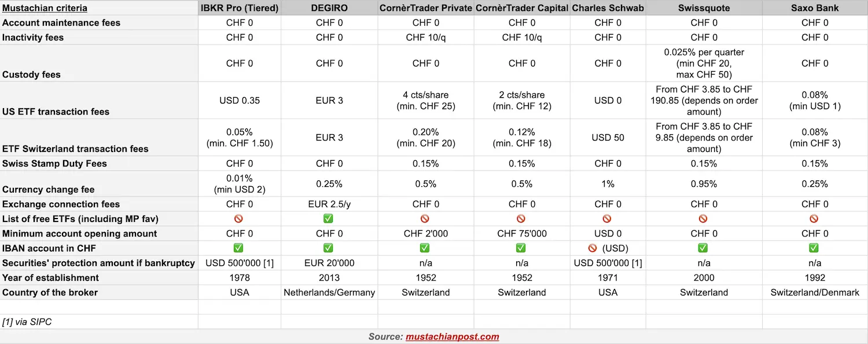The width and height of the screenshot is (868, 344).
Task: Click the IBAN checkmark for DEGIRO
Action: [x=329, y=248]
